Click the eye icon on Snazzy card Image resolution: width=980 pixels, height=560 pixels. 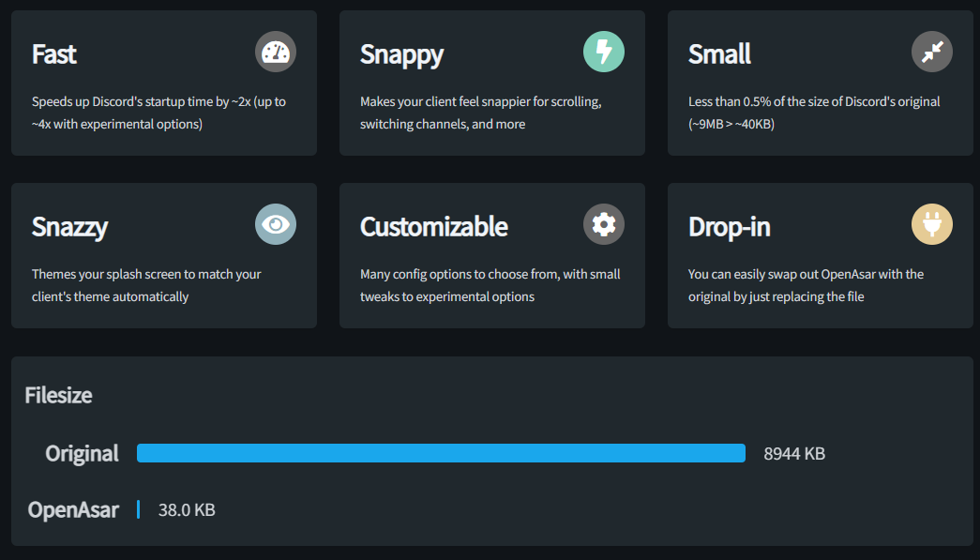(276, 224)
